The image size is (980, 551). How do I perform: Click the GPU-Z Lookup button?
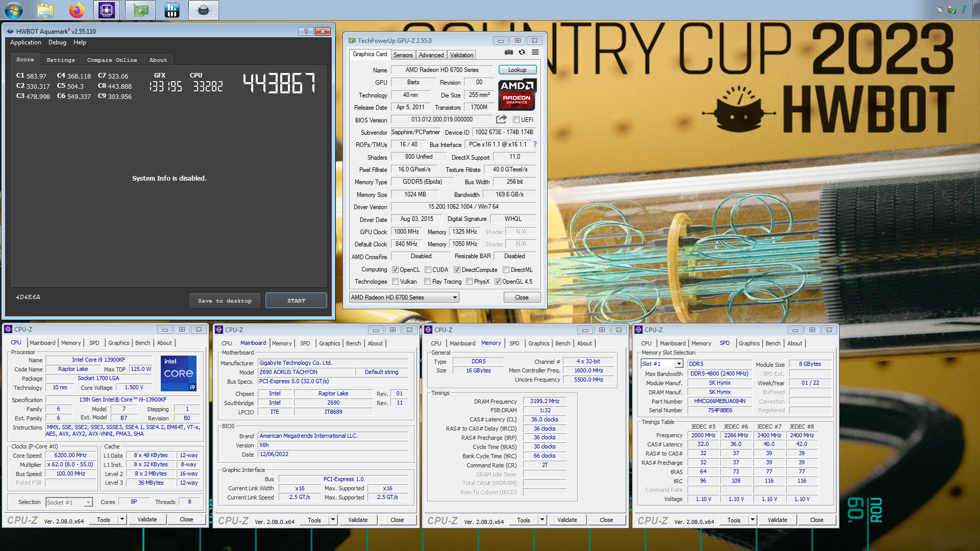click(517, 70)
